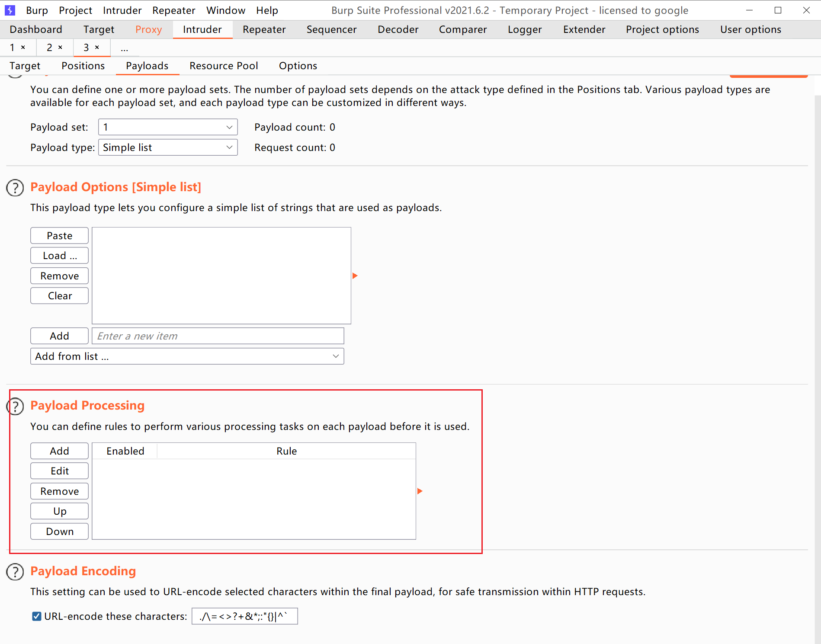Open the User options tab
Viewport: 821px width, 644px height.
point(751,29)
